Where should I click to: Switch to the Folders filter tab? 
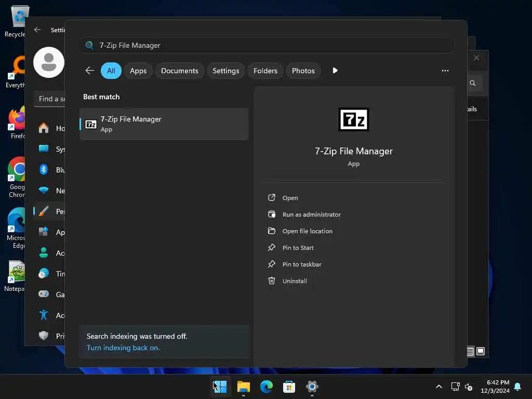265,71
